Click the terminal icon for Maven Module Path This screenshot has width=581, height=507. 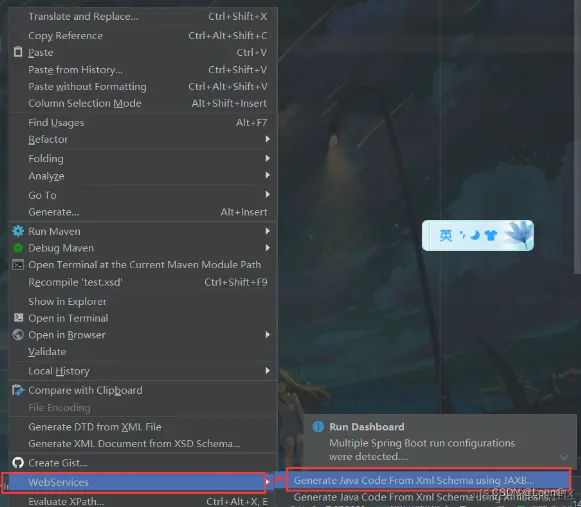(x=18, y=265)
